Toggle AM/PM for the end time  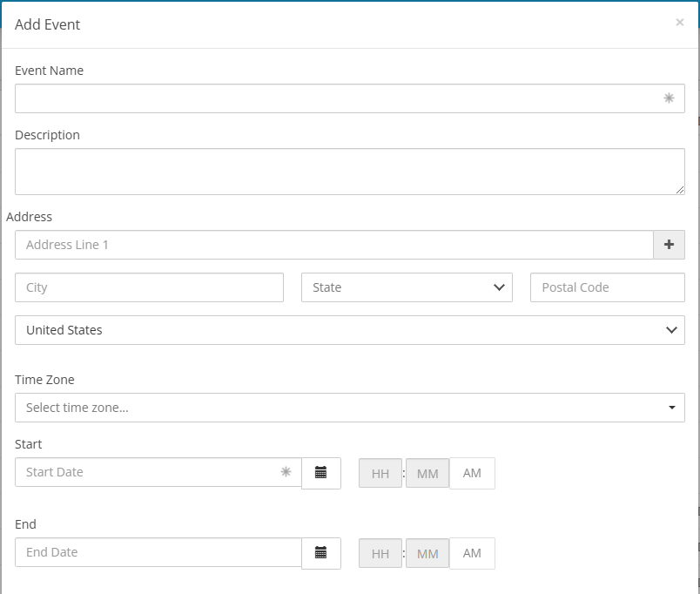472,553
